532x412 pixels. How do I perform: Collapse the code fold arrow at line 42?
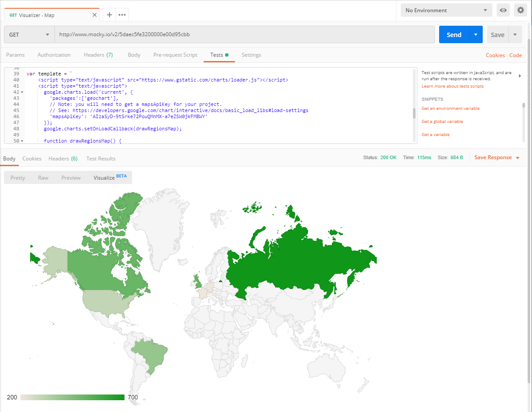(x=22, y=92)
